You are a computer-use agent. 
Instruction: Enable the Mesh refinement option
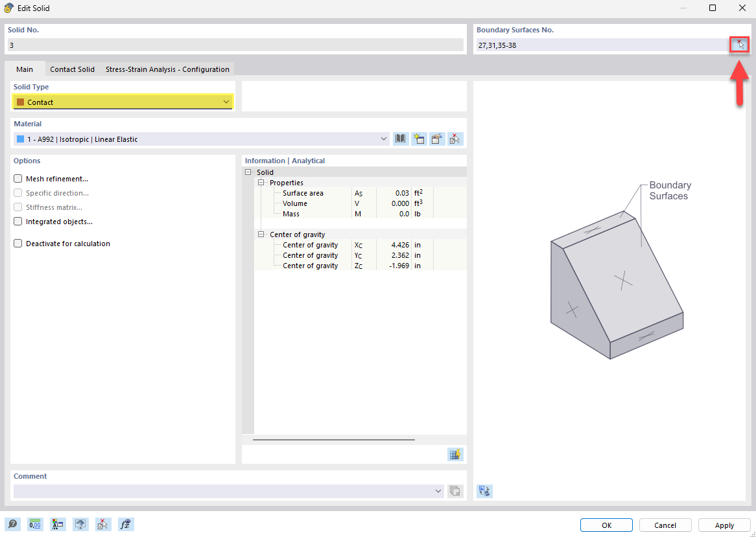[17, 178]
